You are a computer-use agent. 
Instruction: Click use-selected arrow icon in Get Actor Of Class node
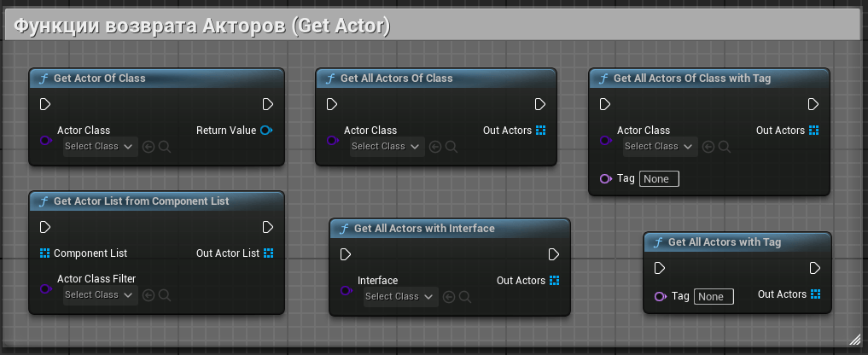tap(149, 147)
